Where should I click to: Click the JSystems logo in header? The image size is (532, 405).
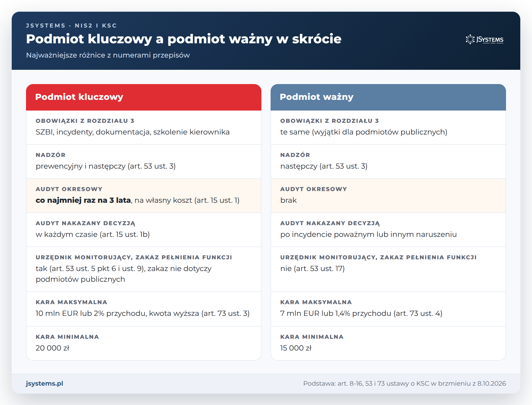(x=485, y=39)
